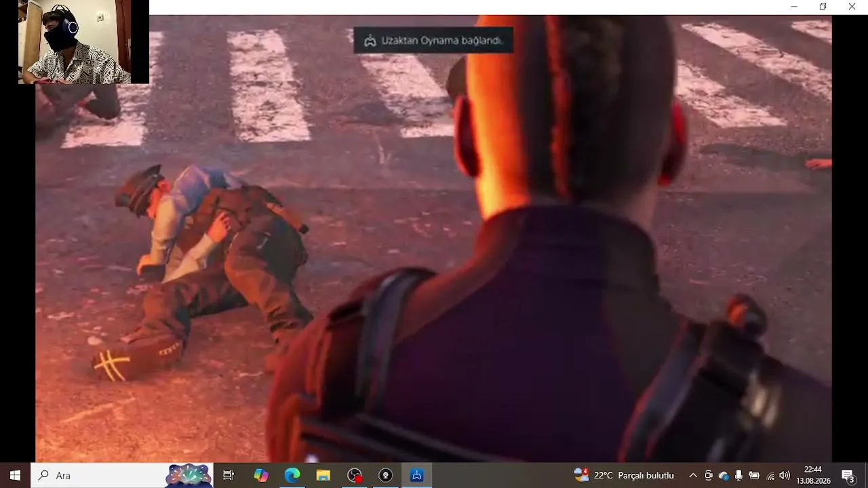Open Task View on the taskbar

coord(229,475)
